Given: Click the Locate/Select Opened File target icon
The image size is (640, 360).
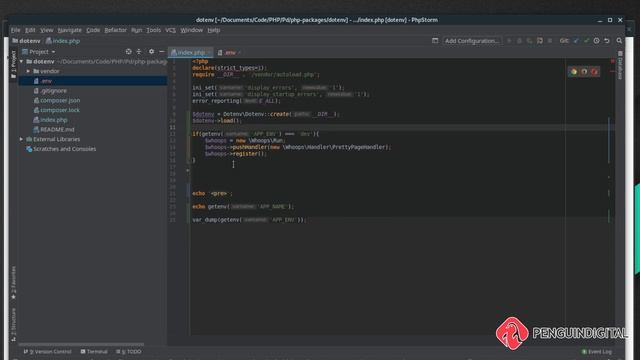Looking at the screenshot, I should [129, 51].
